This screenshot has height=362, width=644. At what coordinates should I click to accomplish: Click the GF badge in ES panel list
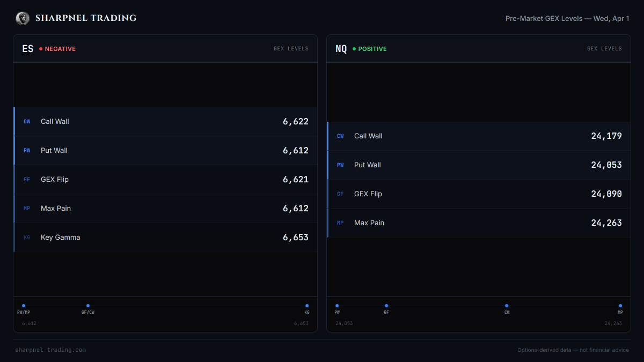27,180
